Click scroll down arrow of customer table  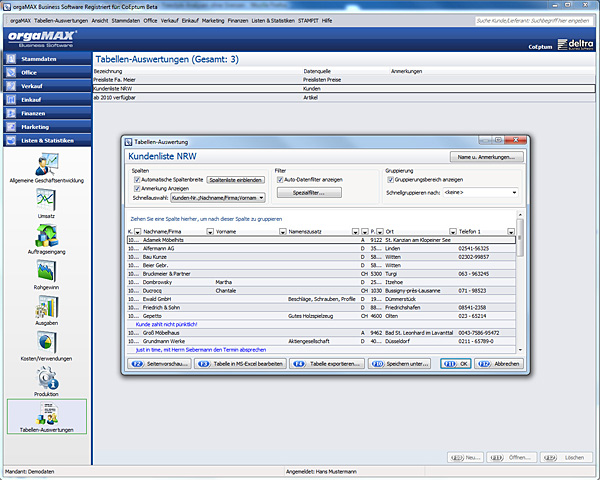click(520, 350)
